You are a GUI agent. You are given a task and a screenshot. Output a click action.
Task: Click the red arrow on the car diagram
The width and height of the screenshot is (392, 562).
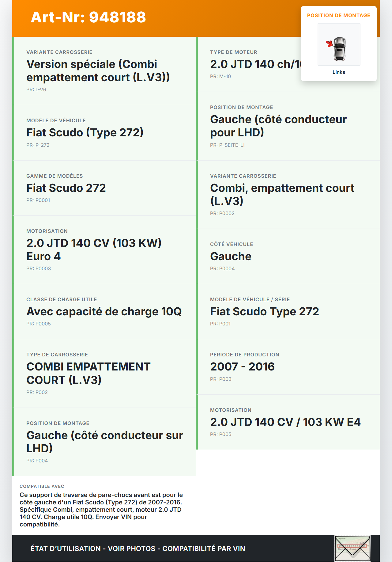click(329, 44)
